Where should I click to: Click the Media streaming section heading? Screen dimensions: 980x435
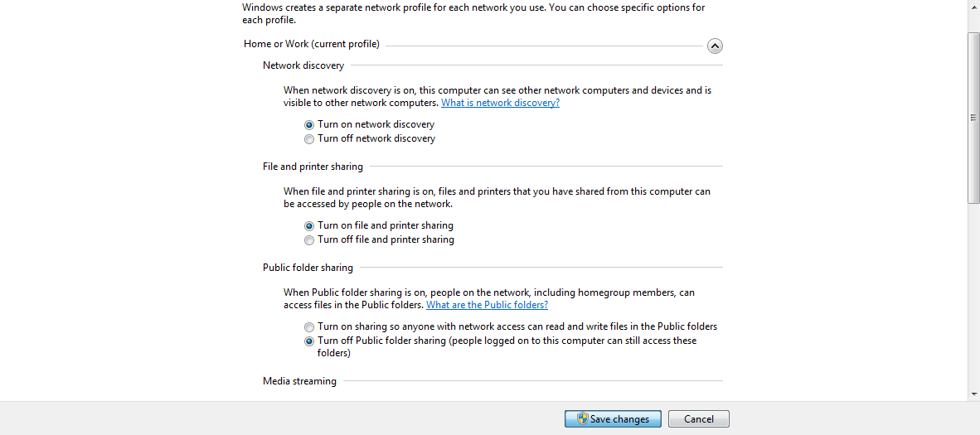pos(299,381)
